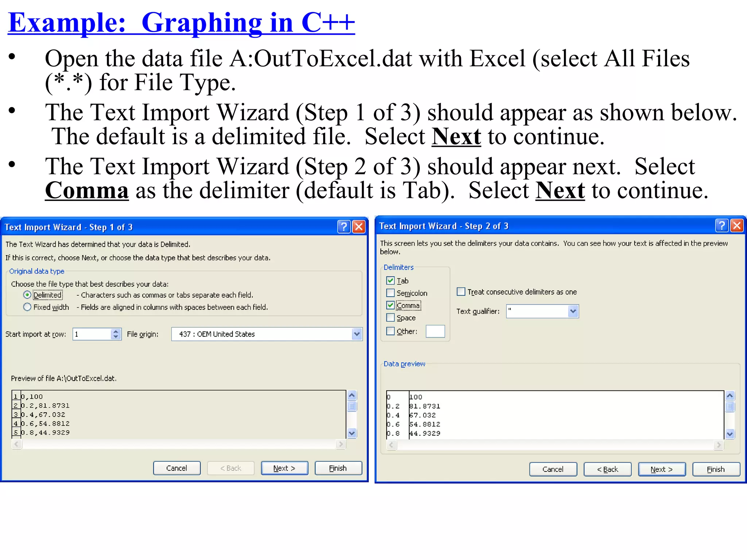The image size is (747, 560).
Task: Decrease the Start import at row value
Action: pos(116,337)
